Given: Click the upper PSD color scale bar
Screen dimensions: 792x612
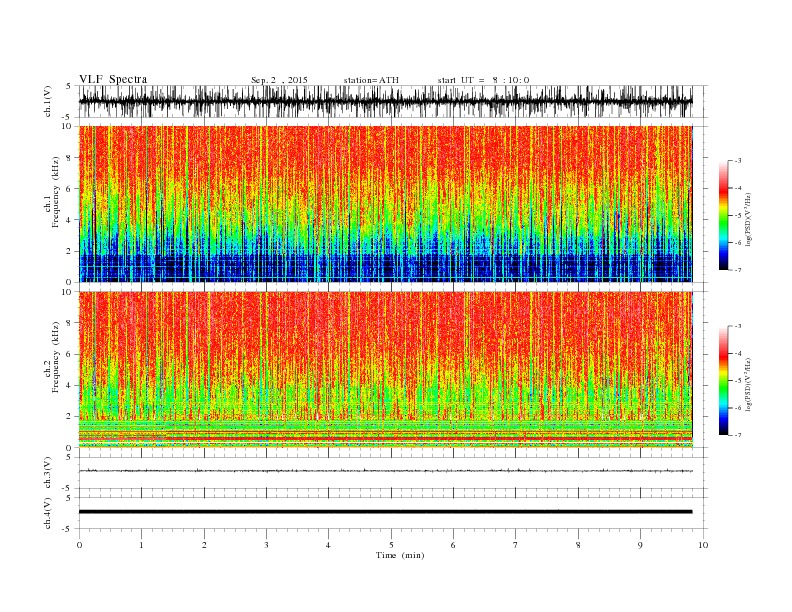Looking at the screenshot, I should [x=723, y=216].
